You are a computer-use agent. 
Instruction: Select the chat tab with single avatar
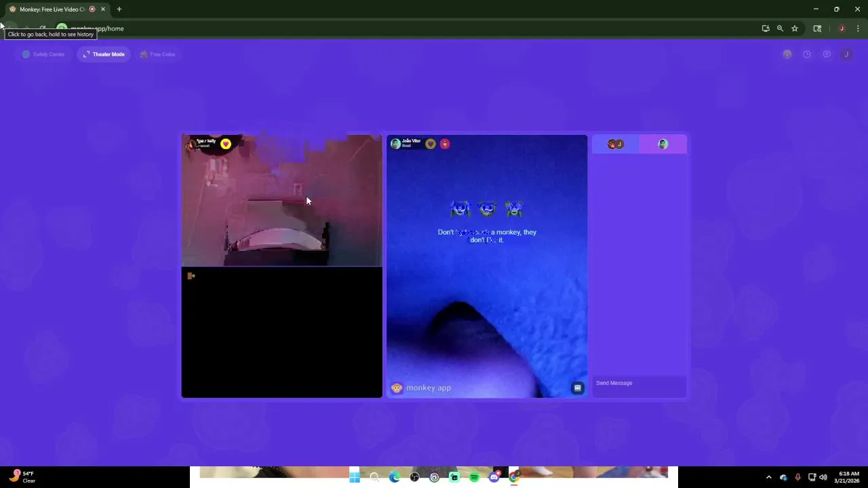(x=663, y=144)
